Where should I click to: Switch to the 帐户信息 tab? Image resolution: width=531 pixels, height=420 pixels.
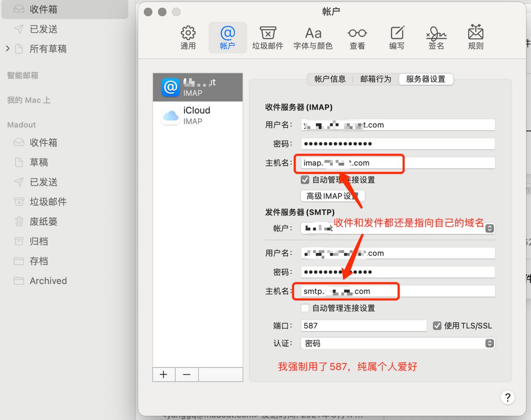(330, 79)
